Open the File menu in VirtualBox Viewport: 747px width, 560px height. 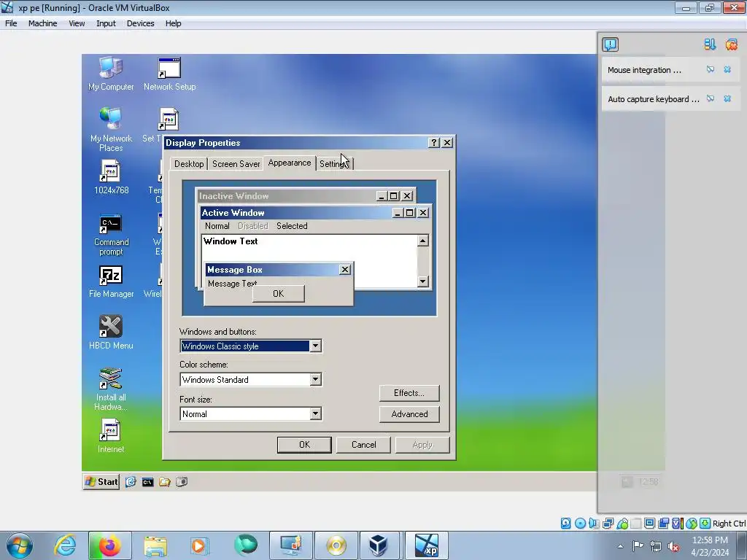coord(11,23)
